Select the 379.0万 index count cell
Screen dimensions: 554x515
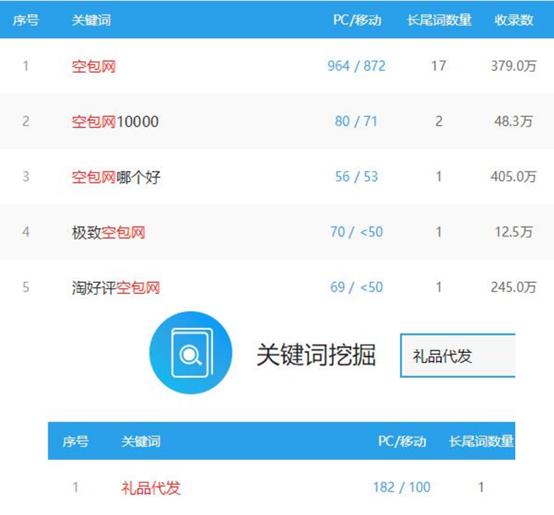coord(514,66)
